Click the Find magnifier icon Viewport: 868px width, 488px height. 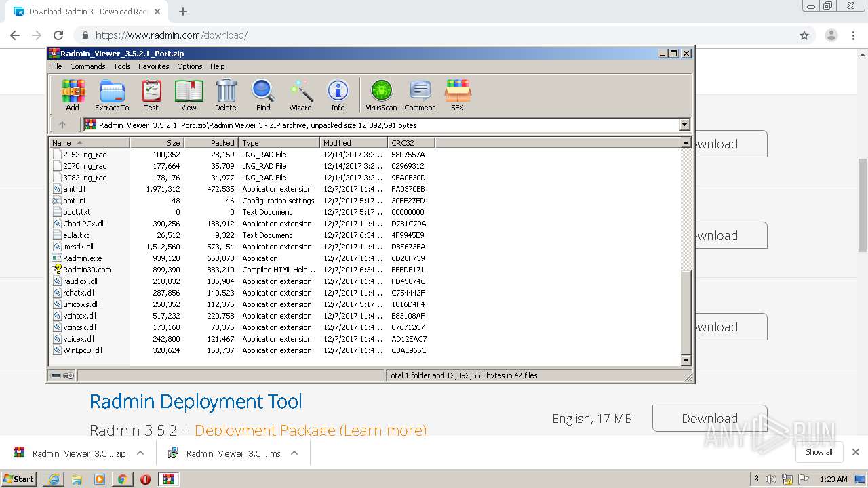point(263,95)
